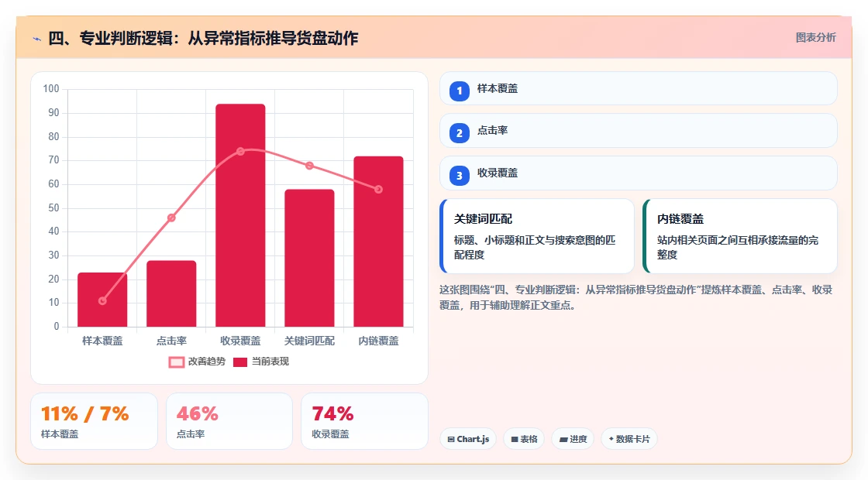This screenshot has width=868, height=480.
Task: Click x-axis label 收录覆盖
Action: (240, 341)
